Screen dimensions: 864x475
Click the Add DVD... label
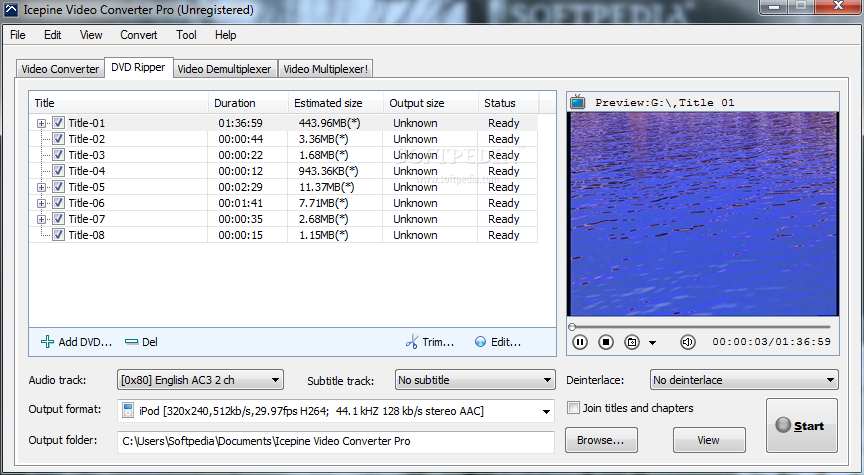click(85, 342)
